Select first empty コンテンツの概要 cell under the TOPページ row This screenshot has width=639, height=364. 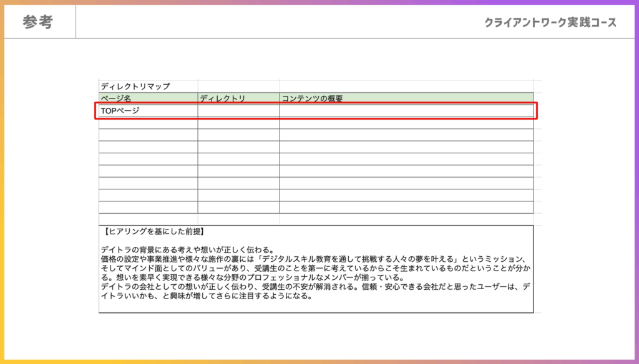point(406,123)
